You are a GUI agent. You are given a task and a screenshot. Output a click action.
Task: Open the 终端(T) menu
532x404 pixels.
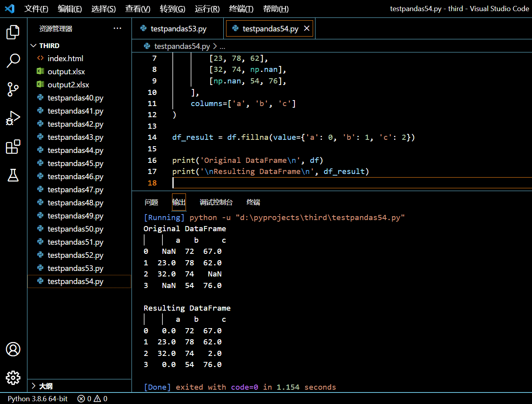[241, 9]
